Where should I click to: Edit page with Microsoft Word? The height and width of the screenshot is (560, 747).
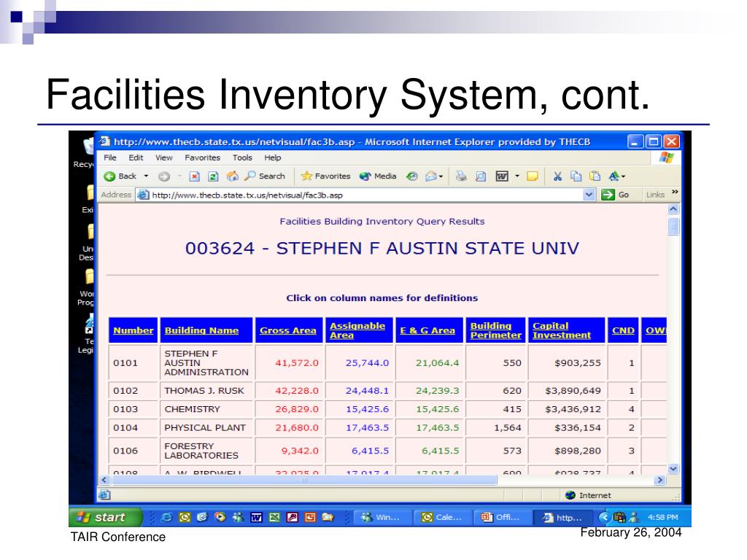502,176
